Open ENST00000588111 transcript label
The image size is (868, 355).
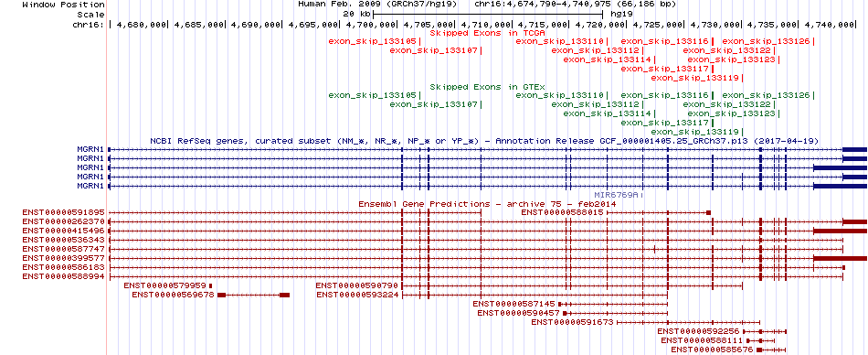(702, 340)
